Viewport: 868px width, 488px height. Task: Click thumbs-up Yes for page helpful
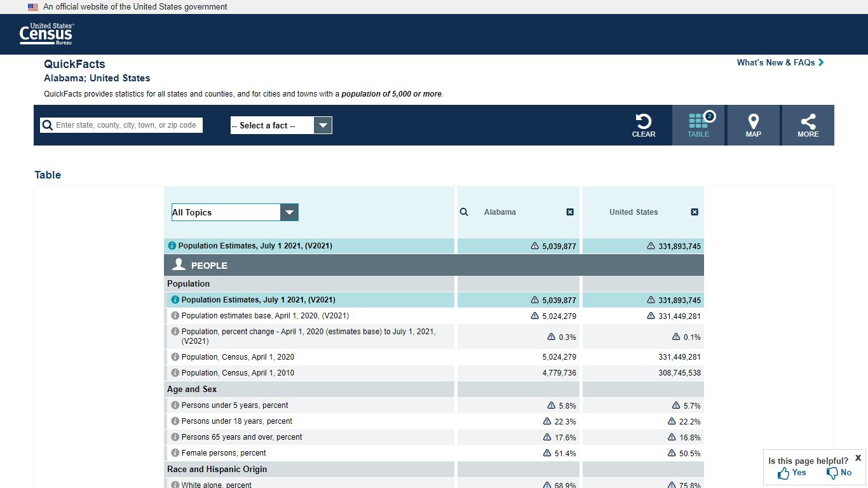tap(792, 473)
